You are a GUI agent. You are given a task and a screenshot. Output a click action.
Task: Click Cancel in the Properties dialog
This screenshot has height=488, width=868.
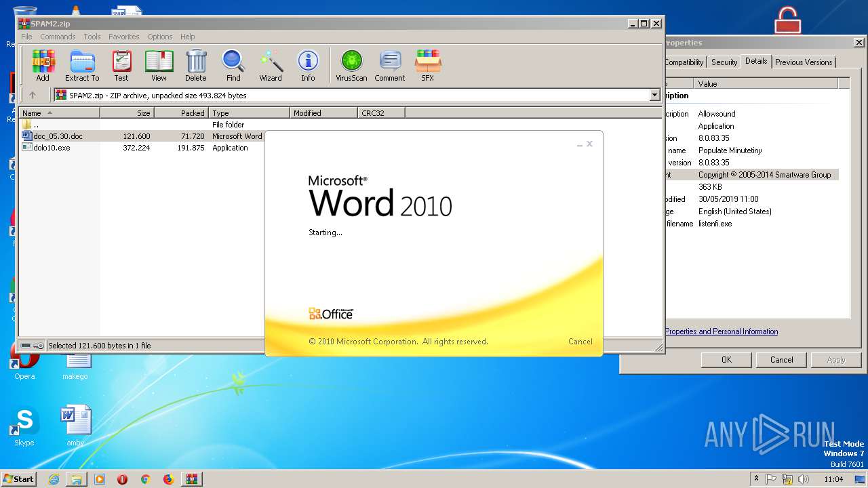[781, 360]
